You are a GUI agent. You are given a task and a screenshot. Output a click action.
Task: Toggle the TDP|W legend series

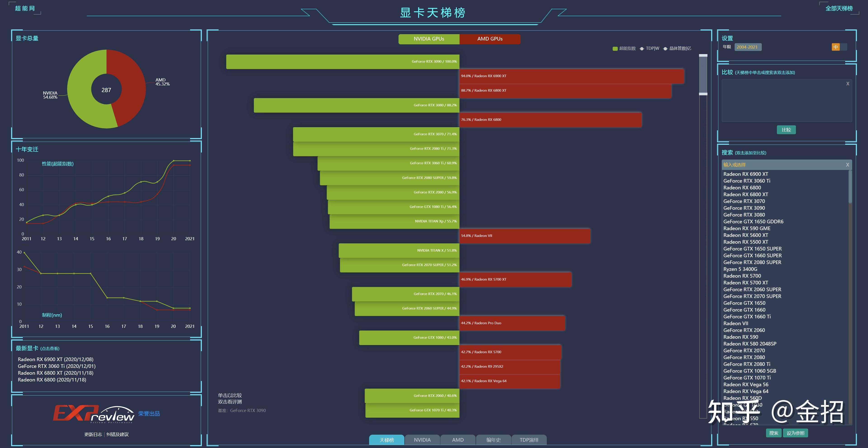coord(649,49)
